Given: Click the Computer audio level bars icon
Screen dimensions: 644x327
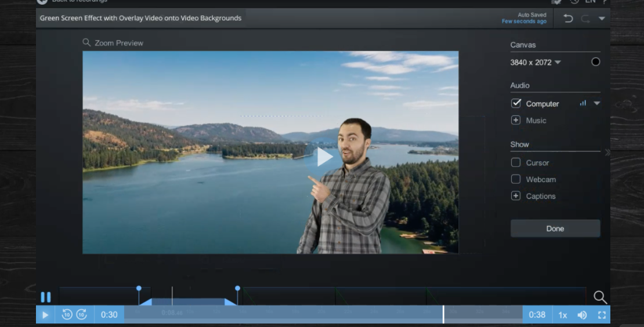Looking at the screenshot, I should click(x=583, y=103).
